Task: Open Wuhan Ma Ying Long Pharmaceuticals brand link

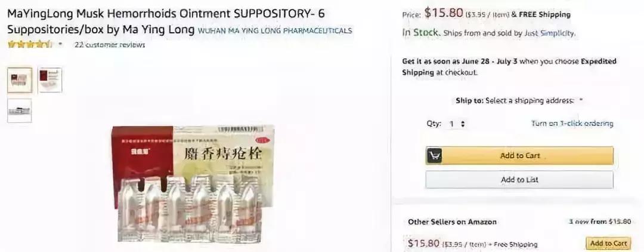Action: [x=275, y=31]
